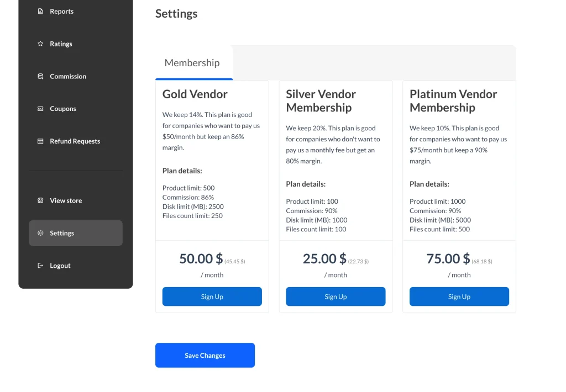This screenshot has height=392, width=566.
Task: Sign up for Gold Vendor plan
Action: [212, 296]
